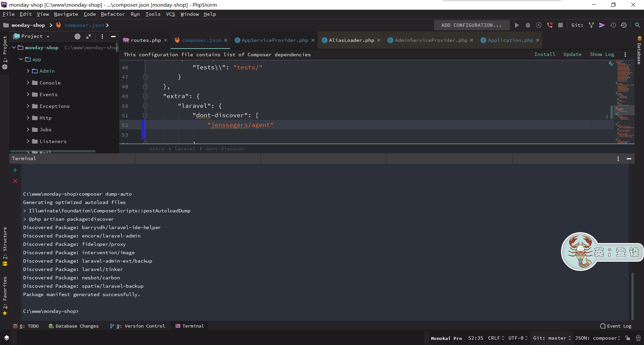Hide the Terminal panel with minus icon
This screenshot has height=345, width=644.
pyautogui.click(x=629, y=159)
